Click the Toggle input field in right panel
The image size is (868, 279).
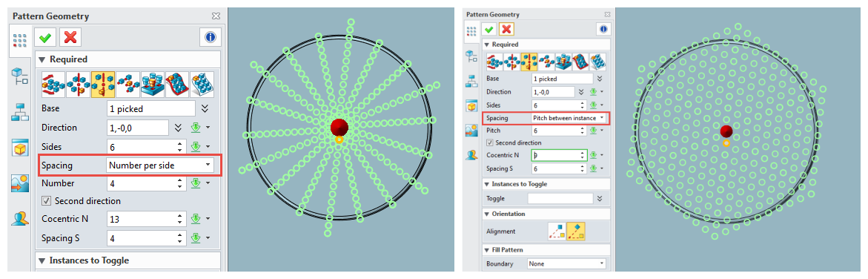point(560,199)
